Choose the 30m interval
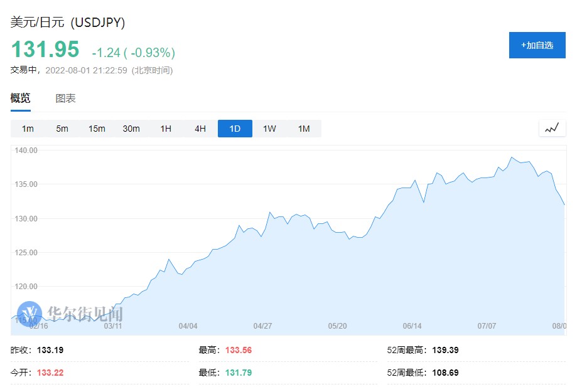This screenshot has width=582, height=392. click(x=131, y=129)
